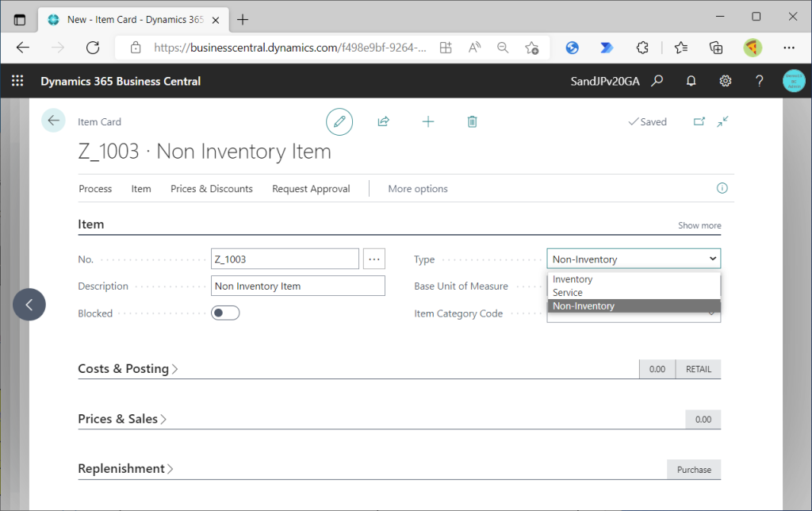Close the New - Item Card tab
This screenshot has height=511, width=812.
(216, 20)
